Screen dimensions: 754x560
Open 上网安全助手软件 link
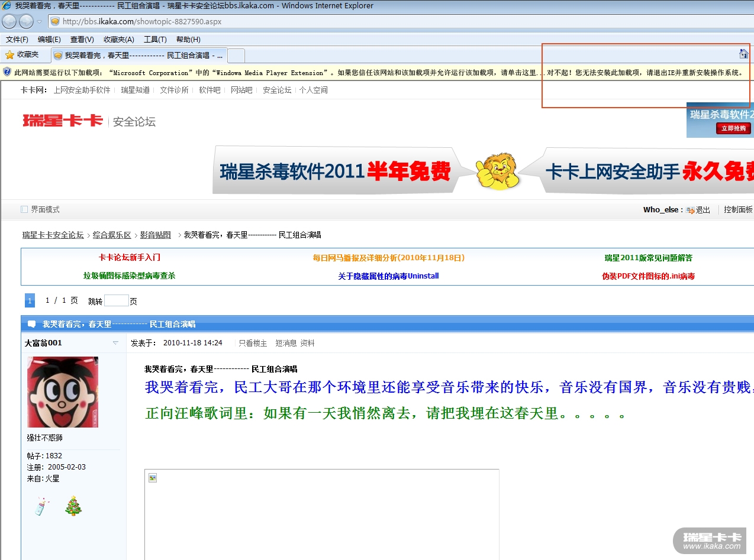click(82, 90)
